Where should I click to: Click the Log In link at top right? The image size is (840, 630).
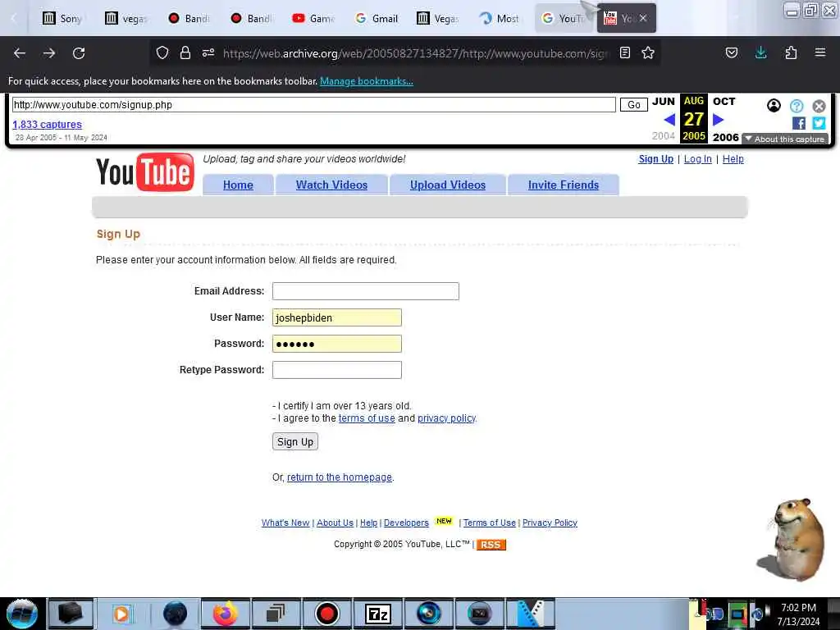697,159
